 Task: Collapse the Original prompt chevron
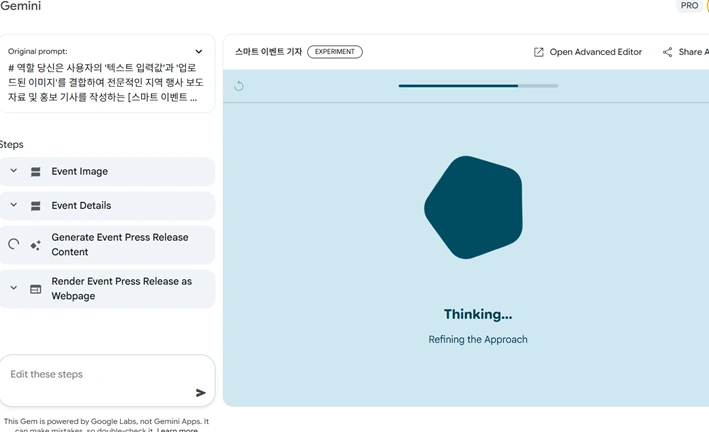pyautogui.click(x=199, y=52)
